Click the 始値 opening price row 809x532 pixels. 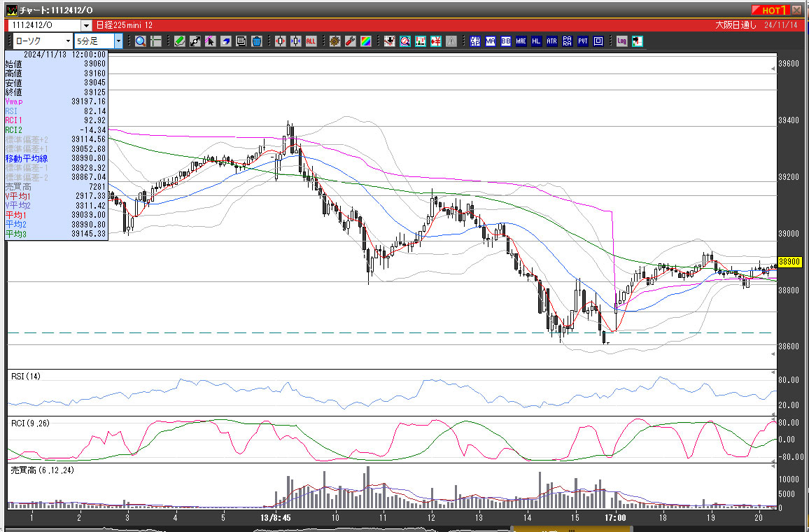point(56,64)
